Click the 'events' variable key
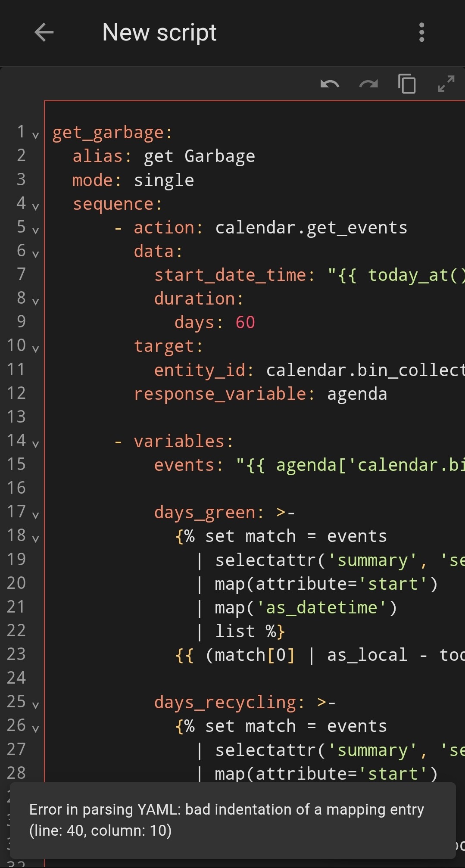The width and height of the screenshot is (465, 868). pyautogui.click(x=184, y=465)
